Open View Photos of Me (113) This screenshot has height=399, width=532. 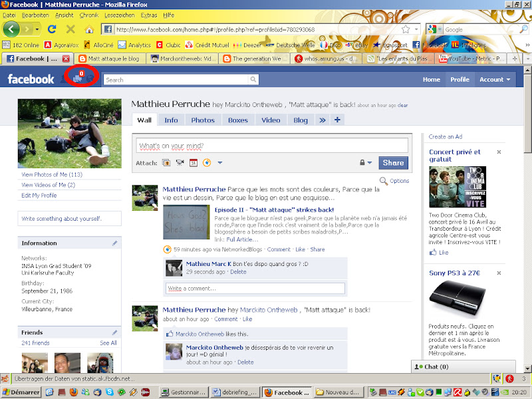tap(52, 174)
